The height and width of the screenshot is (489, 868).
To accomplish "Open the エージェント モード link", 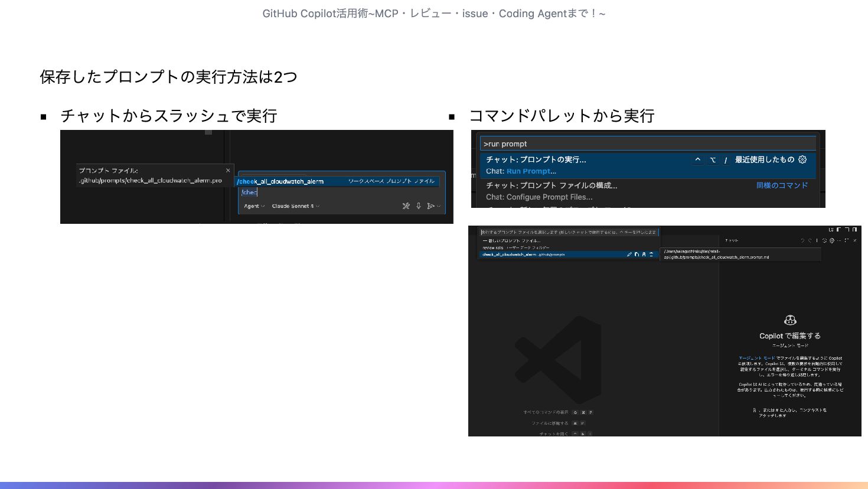I will tap(757, 358).
